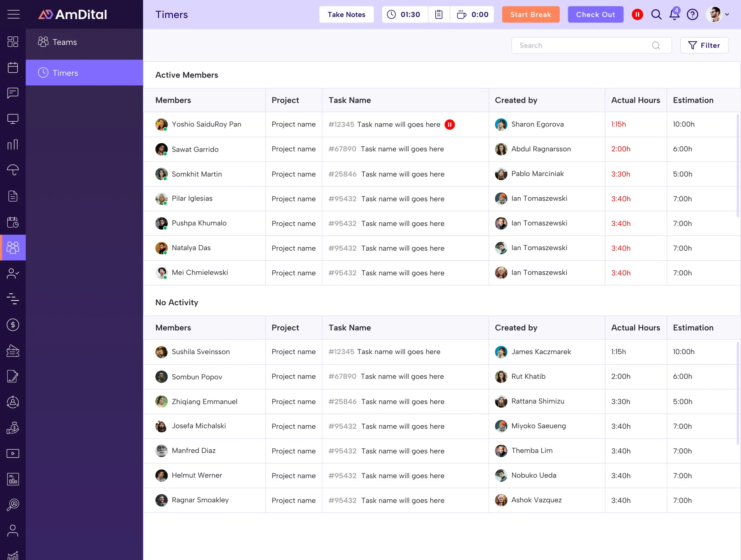
Task: Toggle the red pause button in header
Action: coord(637,14)
